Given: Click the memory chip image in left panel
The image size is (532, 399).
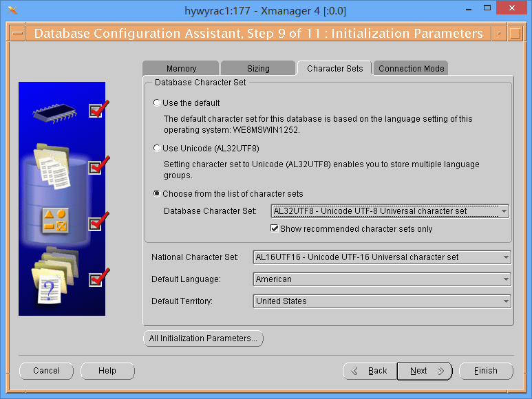Looking at the screenshot, I should (54, 114).
